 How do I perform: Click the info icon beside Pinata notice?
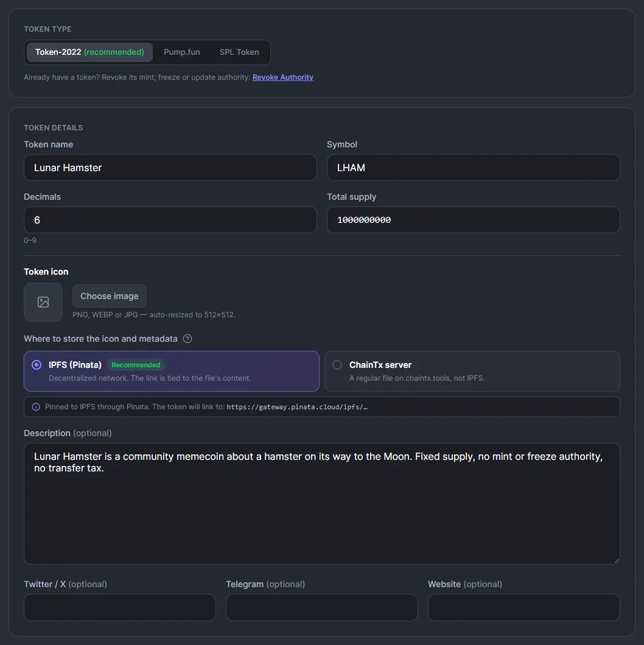pyautogui.click(x=36, y=407)
